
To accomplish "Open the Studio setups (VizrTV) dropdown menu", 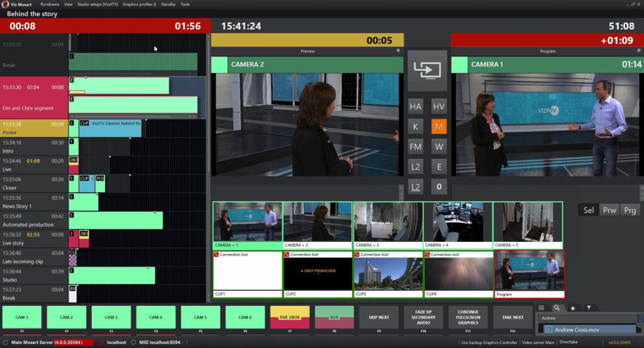I will point(97,4).
